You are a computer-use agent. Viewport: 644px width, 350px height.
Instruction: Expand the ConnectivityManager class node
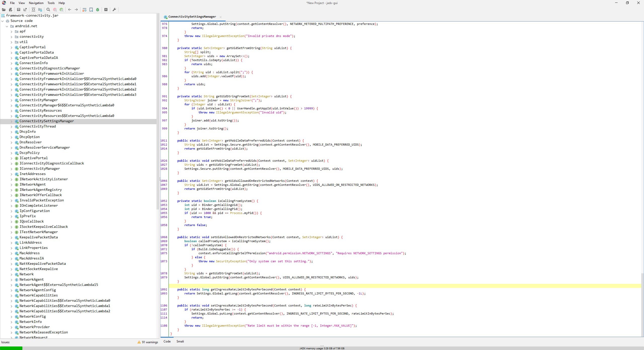(11, 100)
